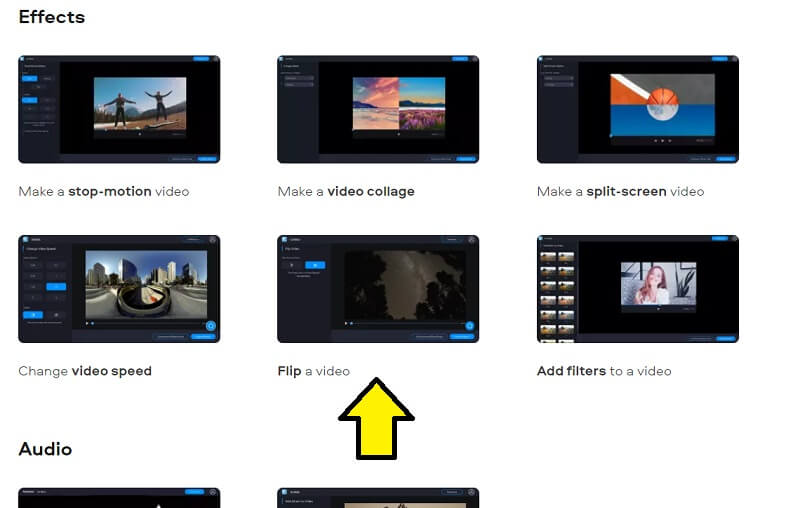Image resolution: width=800 pixels, height=508 pixels.
Task: Follow the 'Make a video collage' link
Action: click(x=345, y=191)
